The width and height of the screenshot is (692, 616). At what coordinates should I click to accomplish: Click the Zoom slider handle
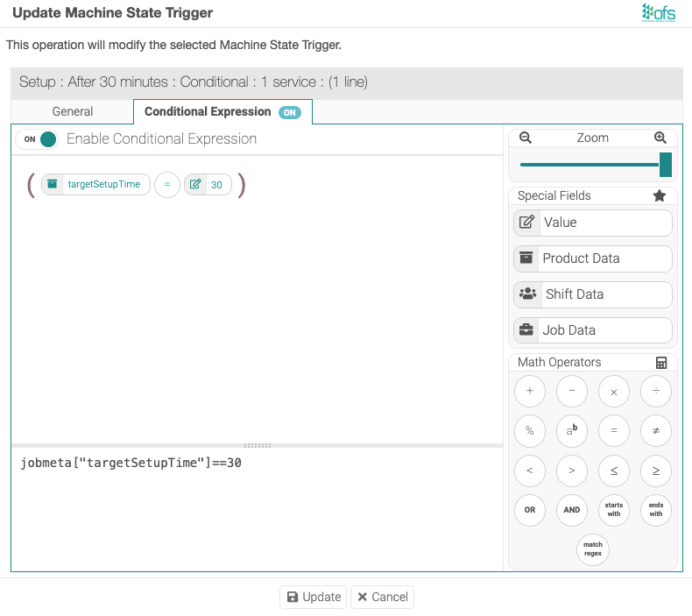666,165
